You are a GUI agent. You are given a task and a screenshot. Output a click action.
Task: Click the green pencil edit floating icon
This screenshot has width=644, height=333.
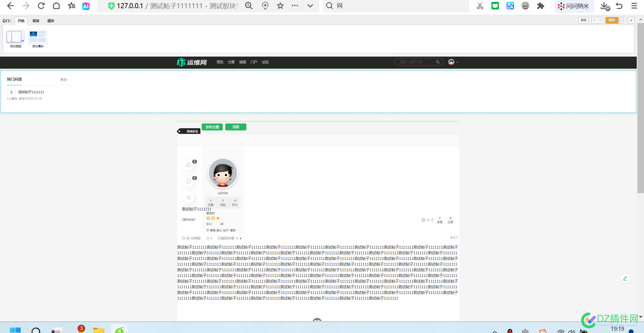click(625, 278)
